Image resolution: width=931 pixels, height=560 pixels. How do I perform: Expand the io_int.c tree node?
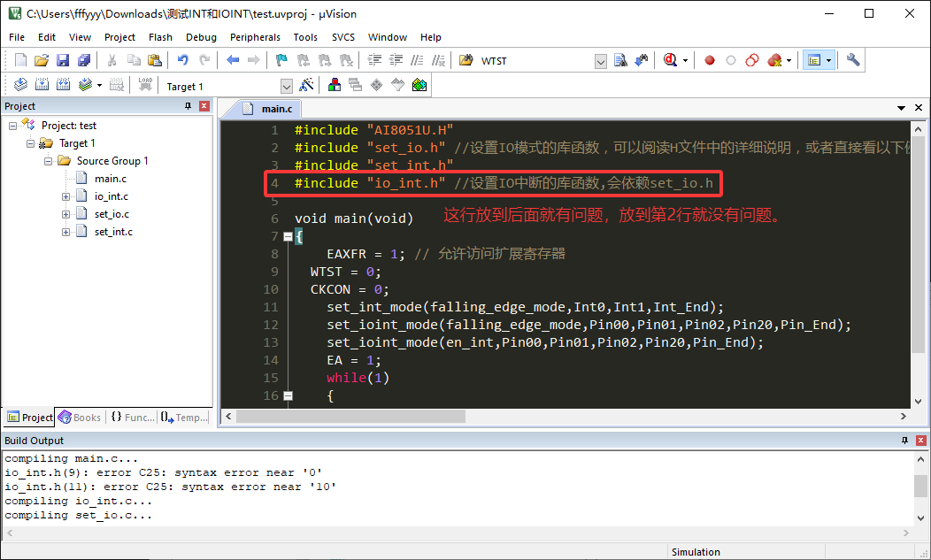[x=65, y=196]
